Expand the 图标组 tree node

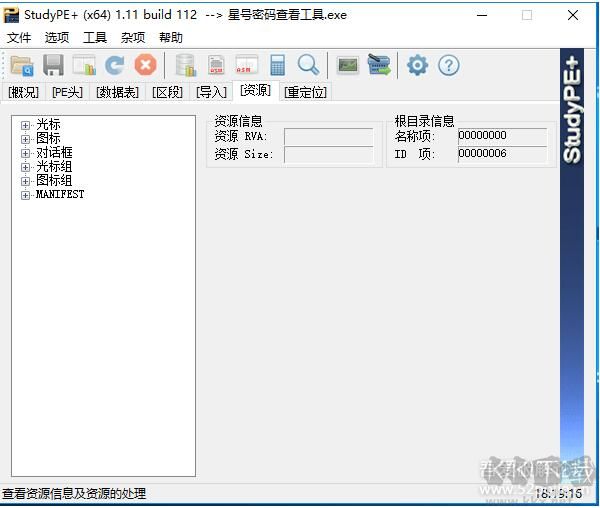click(x=25, y=181)
